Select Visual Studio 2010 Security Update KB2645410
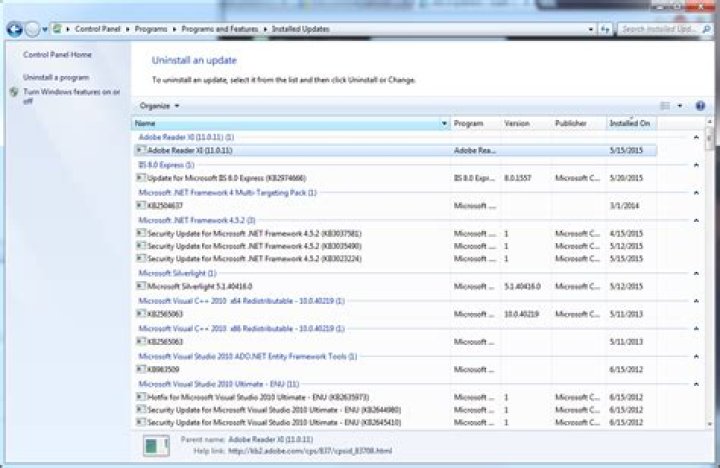 pos(395,422)
